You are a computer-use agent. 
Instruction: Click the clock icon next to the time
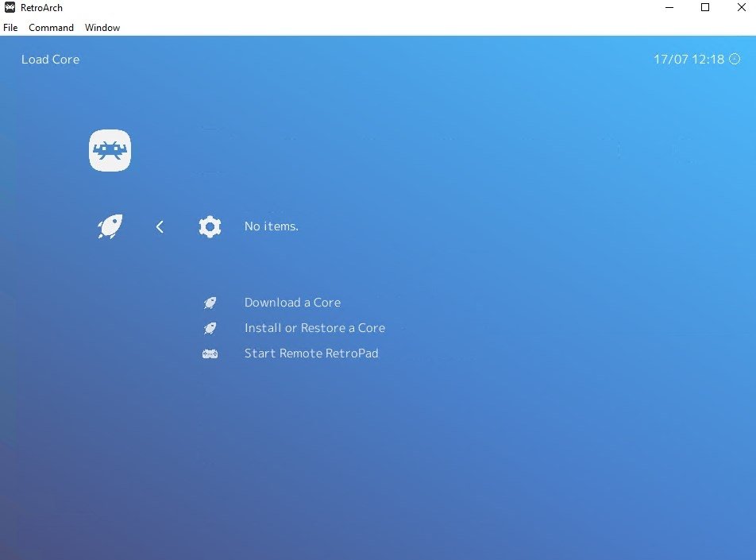[735, 59]
